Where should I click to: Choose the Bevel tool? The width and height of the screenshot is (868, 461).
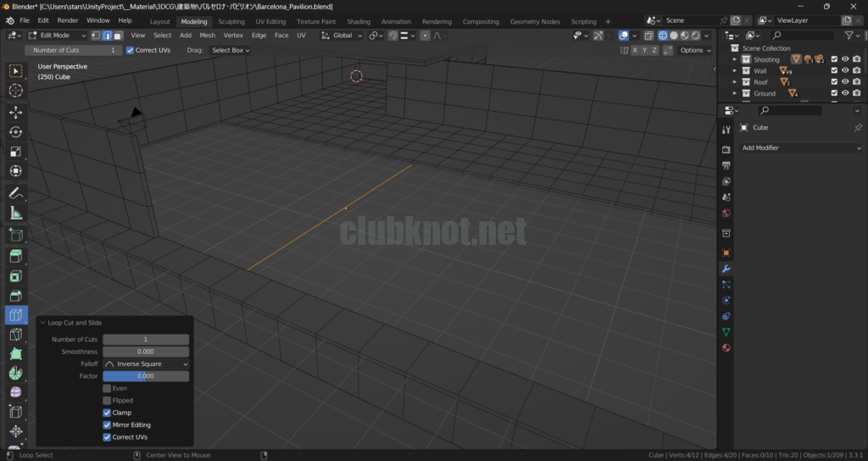click(x=15, y=296)
